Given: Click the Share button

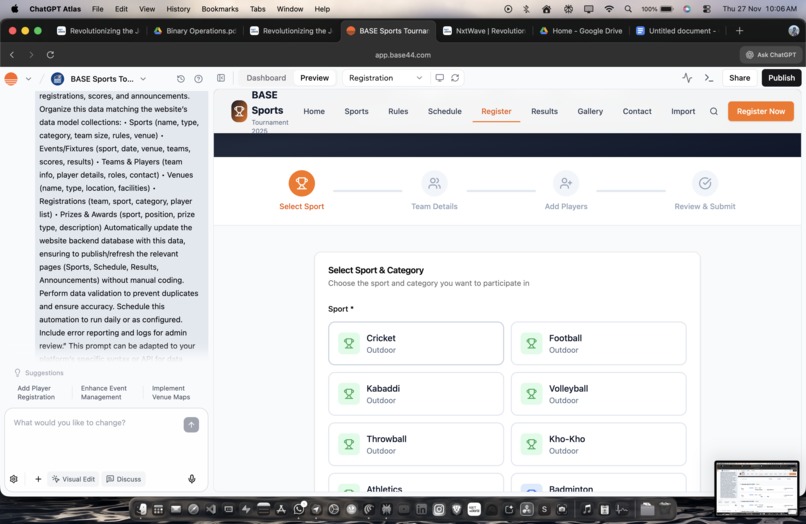Looking at the screenshot, I should coord(739,78).
